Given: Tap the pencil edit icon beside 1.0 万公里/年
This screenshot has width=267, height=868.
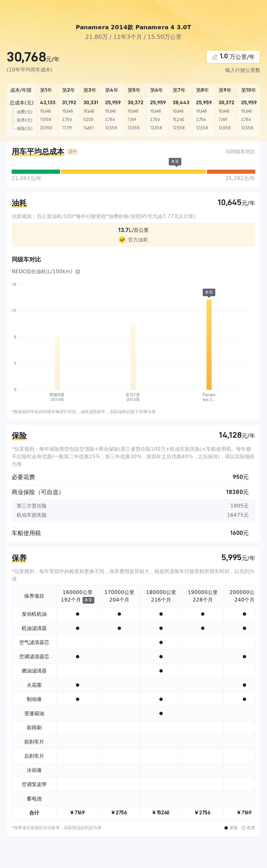Looking at the screenshot, I should [214, 57].
